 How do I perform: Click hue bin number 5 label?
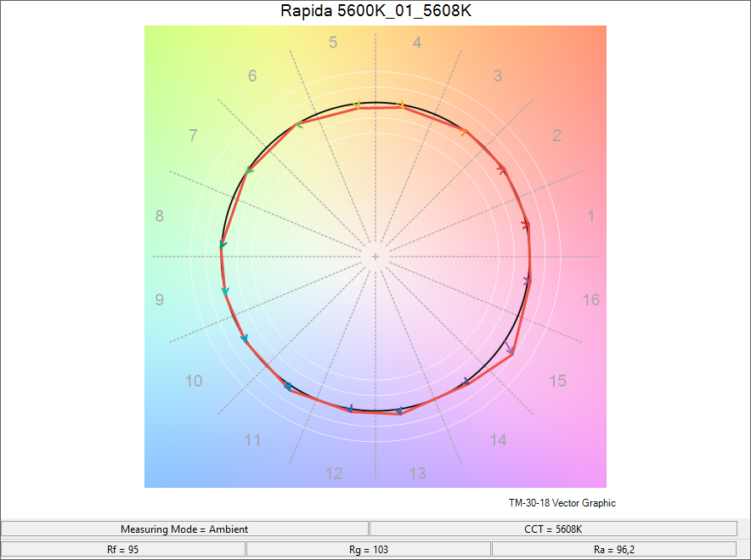coord(333,42)
